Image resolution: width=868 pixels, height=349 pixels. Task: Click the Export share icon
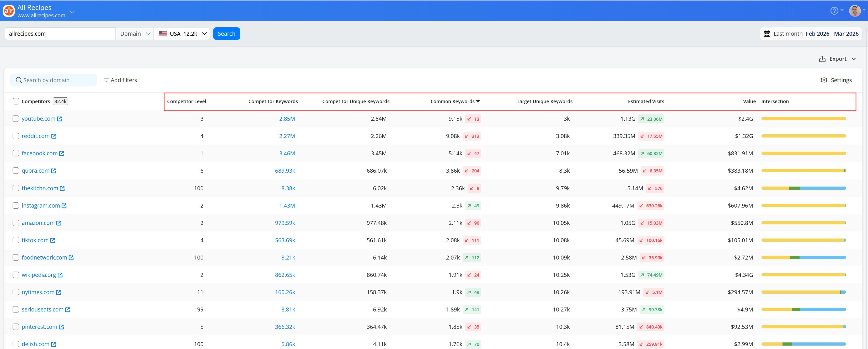(x=822, y=59)
